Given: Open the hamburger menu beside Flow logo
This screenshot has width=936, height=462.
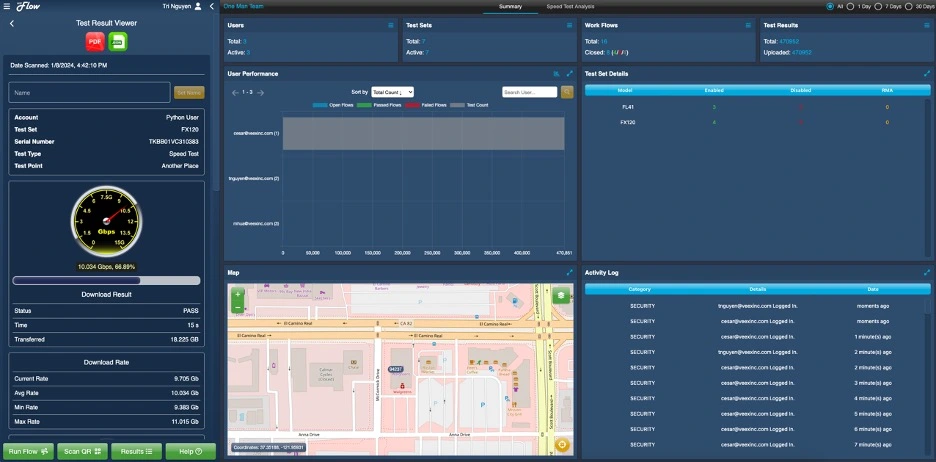Looking at the screenshot, I should pos(7,6).
